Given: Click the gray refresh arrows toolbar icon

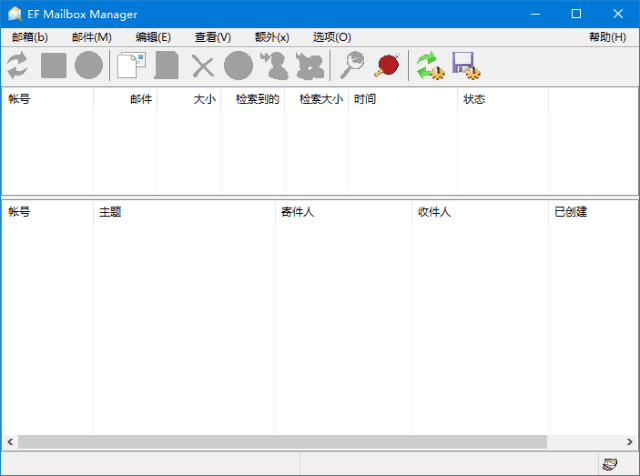Looking at the screenshot, I should tap(17, 66).
